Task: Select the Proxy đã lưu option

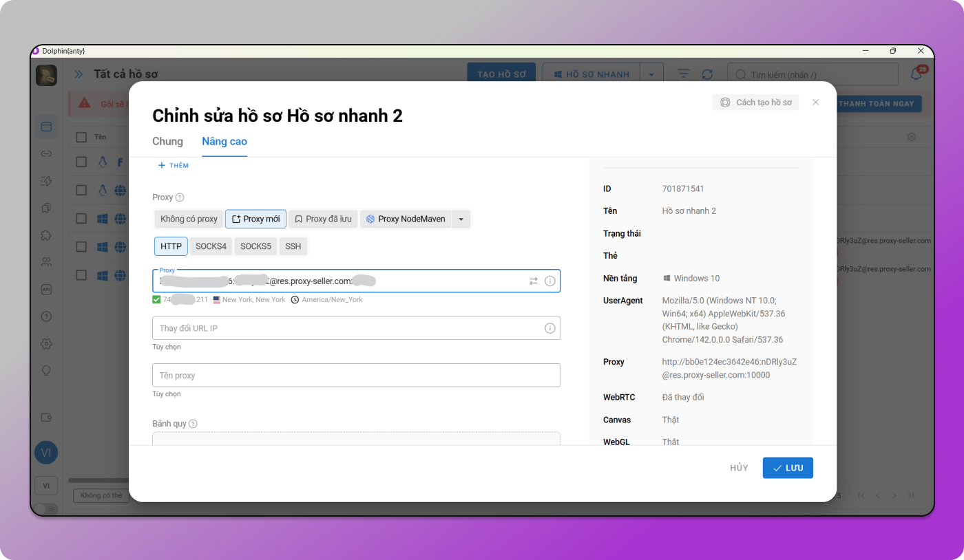Action: [323, 219]
